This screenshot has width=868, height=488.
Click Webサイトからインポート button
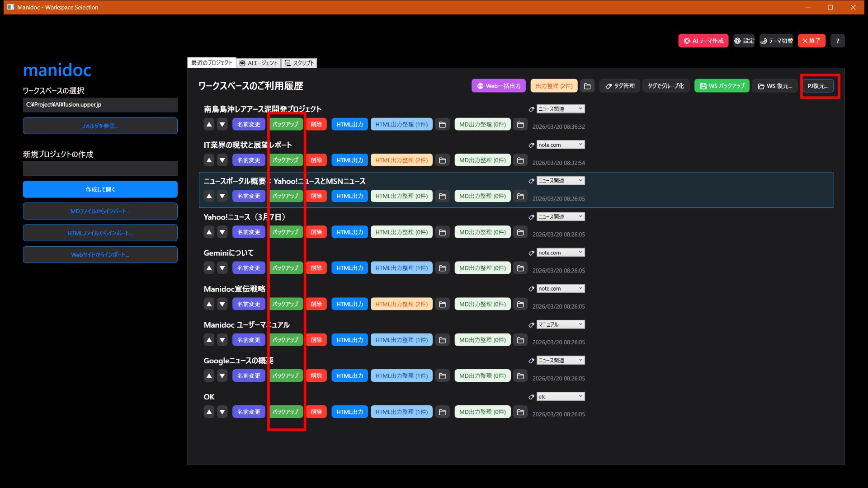click(x=100, y=254)
